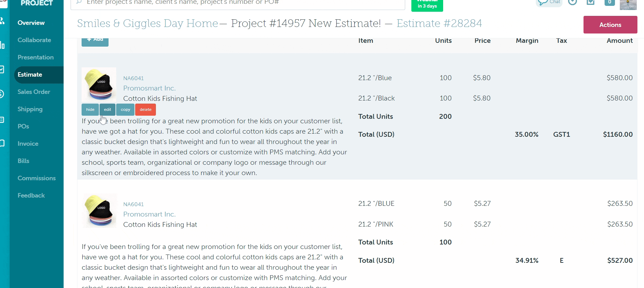Open the Collaborate section
The width and height of the screenshot is (644, 288).
[x=34, y=40]
